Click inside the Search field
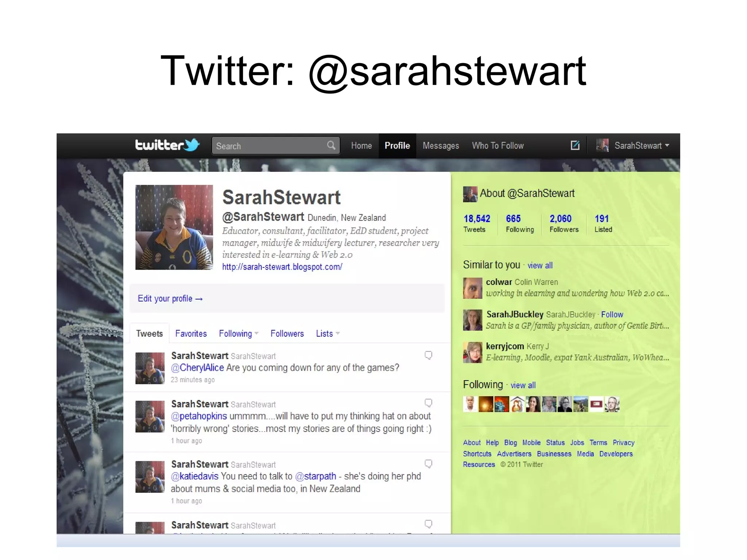The width and height of the screenshot is (747, 560). point(276,146)
